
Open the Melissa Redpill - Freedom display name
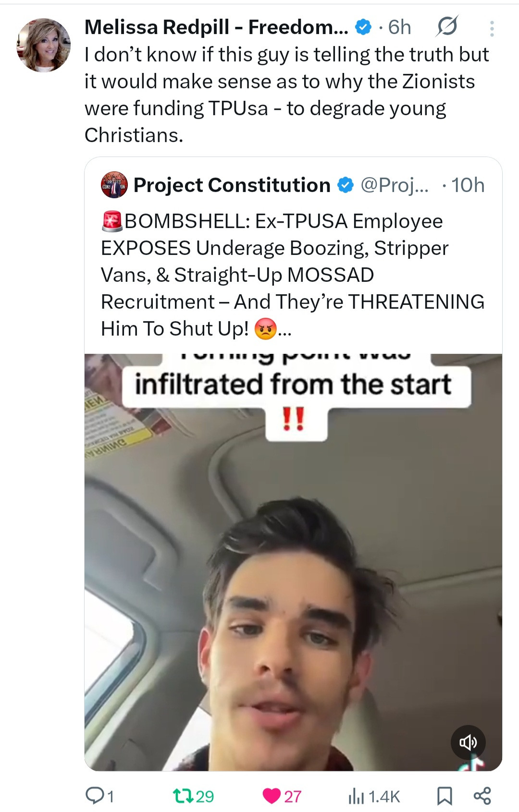click(216, 27)
